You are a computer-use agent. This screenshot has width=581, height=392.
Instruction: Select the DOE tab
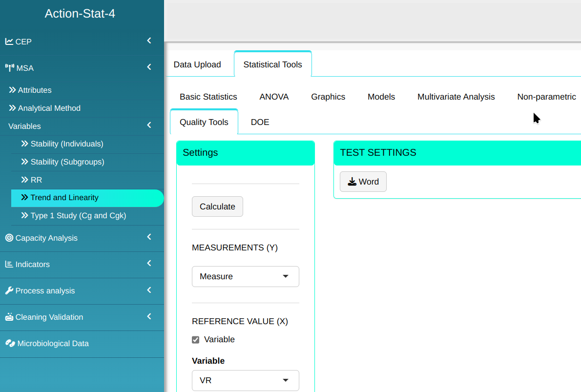coord(260,122)
